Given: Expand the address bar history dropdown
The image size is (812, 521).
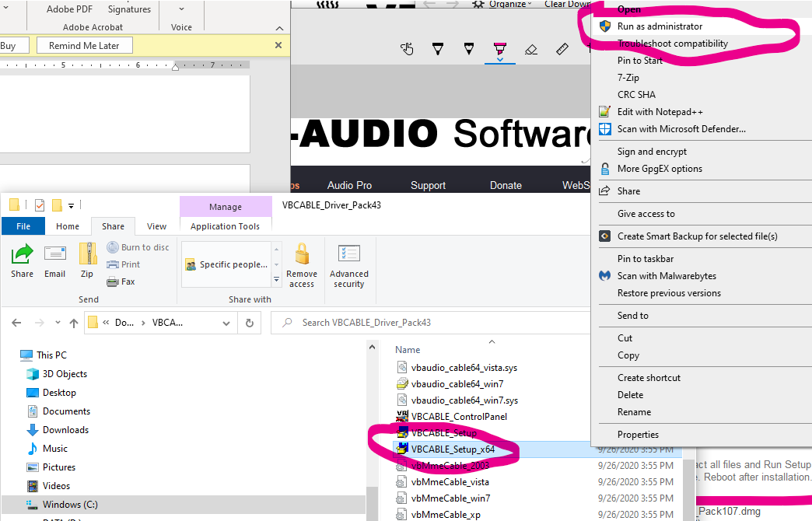Looking at the screenshot, I should (226, 323).
